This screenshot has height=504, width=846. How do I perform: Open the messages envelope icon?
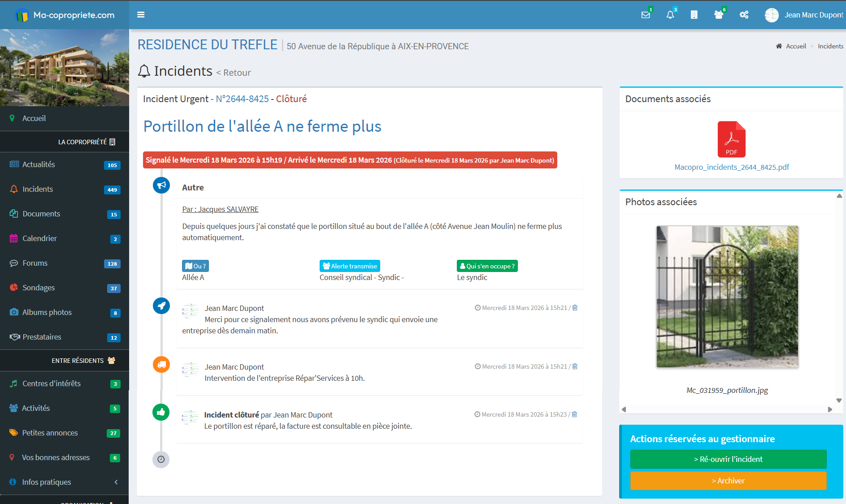(646, 15)
